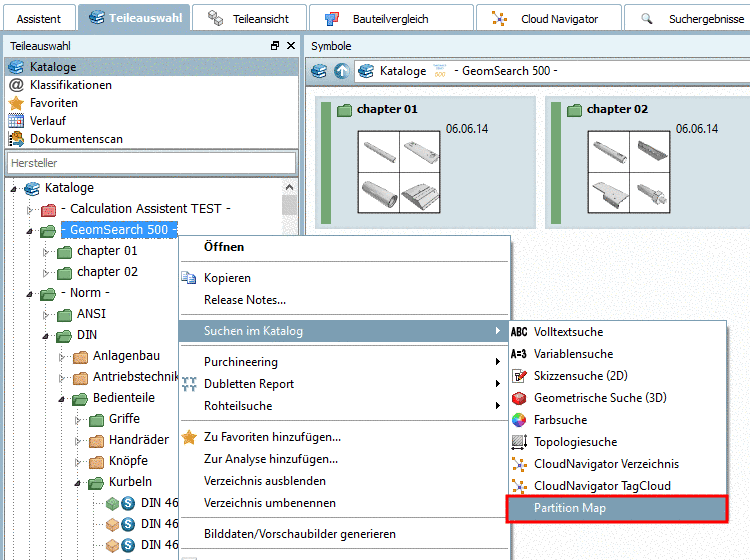Image resolution: width=750 pixels, height=560 pixels.
Task: Open the chapter 02 thumbnail
Action: pos(629,172)
